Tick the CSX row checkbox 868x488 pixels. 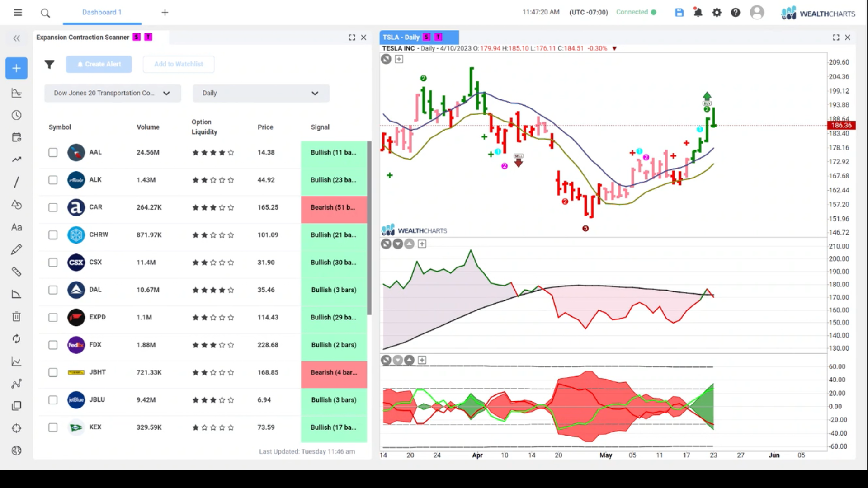click(x=53, y=263)
